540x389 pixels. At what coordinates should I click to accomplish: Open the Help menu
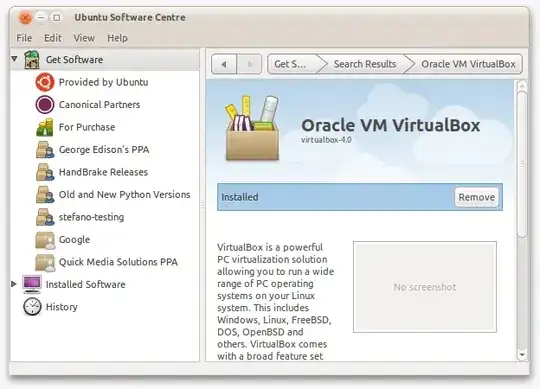pos(117,38)
